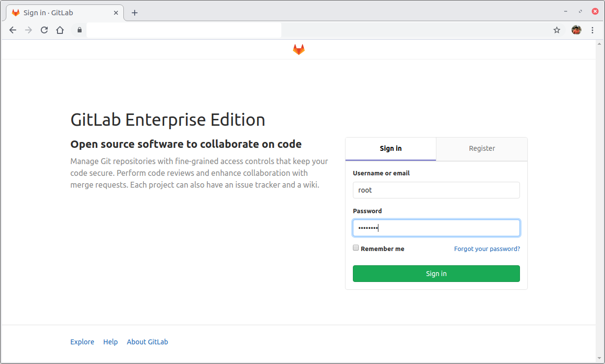This screenshot has width=605, height=364.
Task: Close the browser window with red button
Action: (x=595, y=11)
